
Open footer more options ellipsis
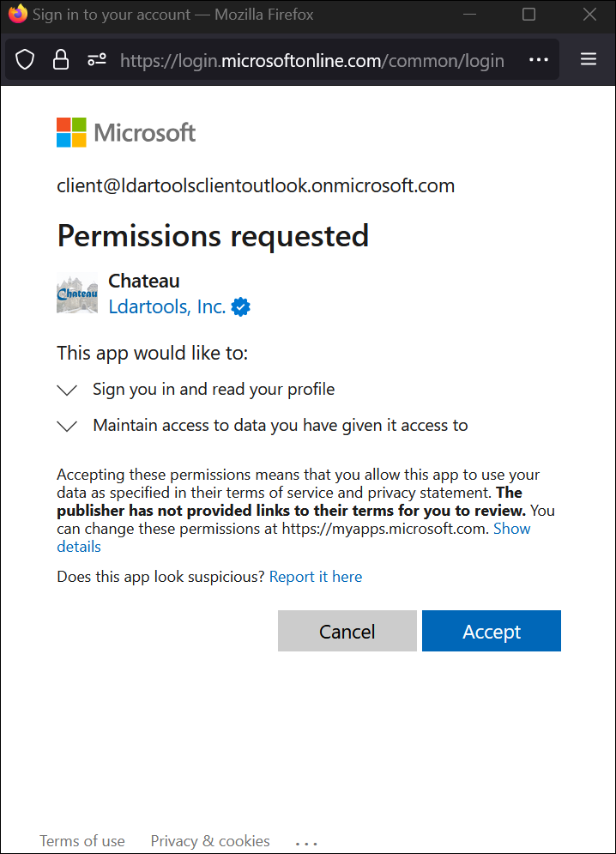306,843
